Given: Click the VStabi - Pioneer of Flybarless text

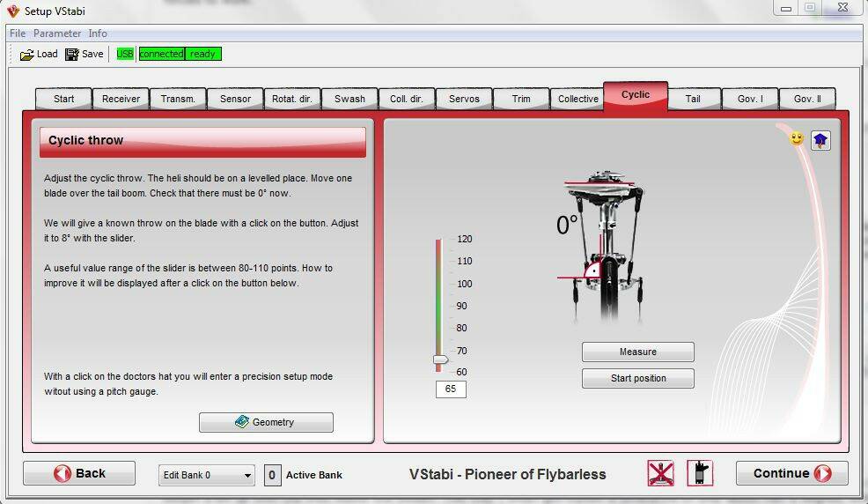Looking at the screenshot, I should [x=508, y=475].
